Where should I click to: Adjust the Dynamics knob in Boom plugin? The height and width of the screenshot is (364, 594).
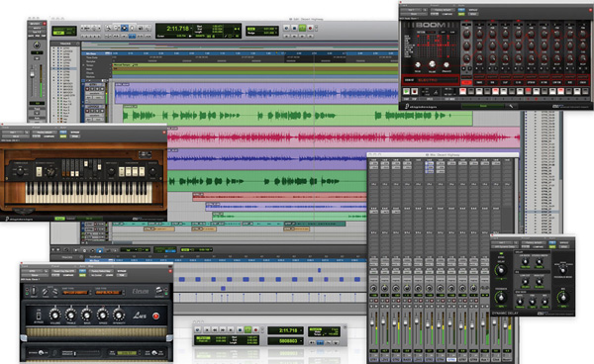(446, 64)
